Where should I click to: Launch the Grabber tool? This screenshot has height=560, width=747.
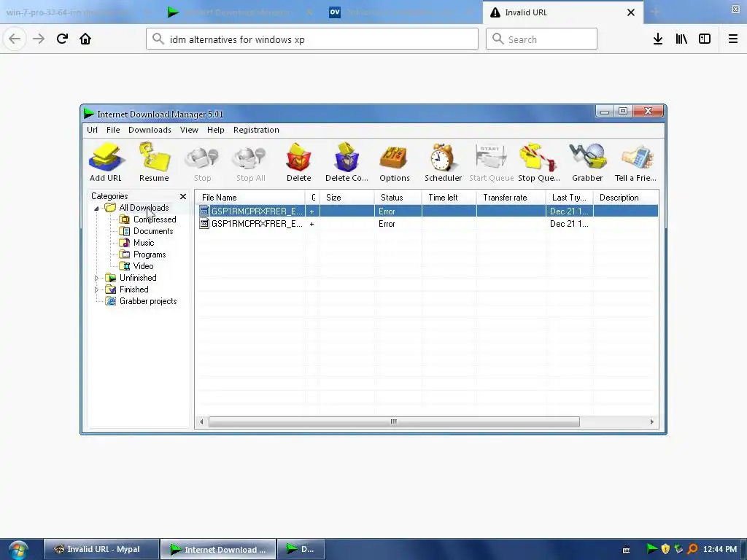587,162
